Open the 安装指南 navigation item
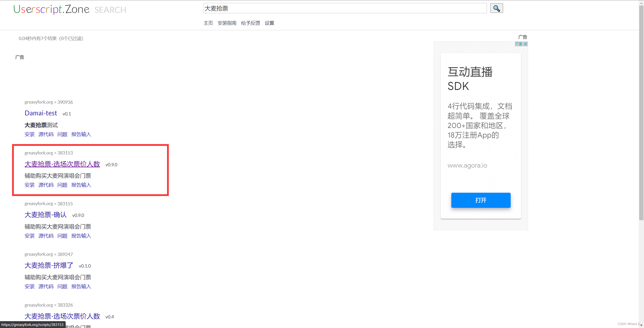The width and height of the screenshot is (644, 328). [227, 23]
